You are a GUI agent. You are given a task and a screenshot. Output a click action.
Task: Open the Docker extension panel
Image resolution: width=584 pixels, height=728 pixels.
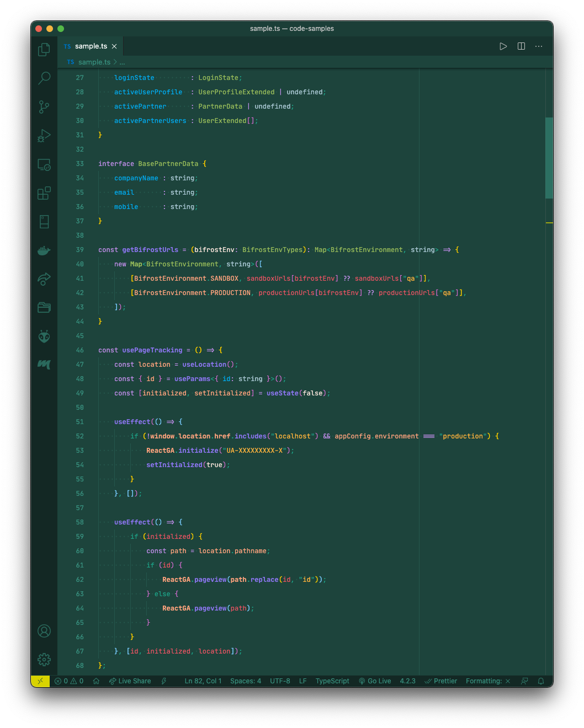point(44,250)
